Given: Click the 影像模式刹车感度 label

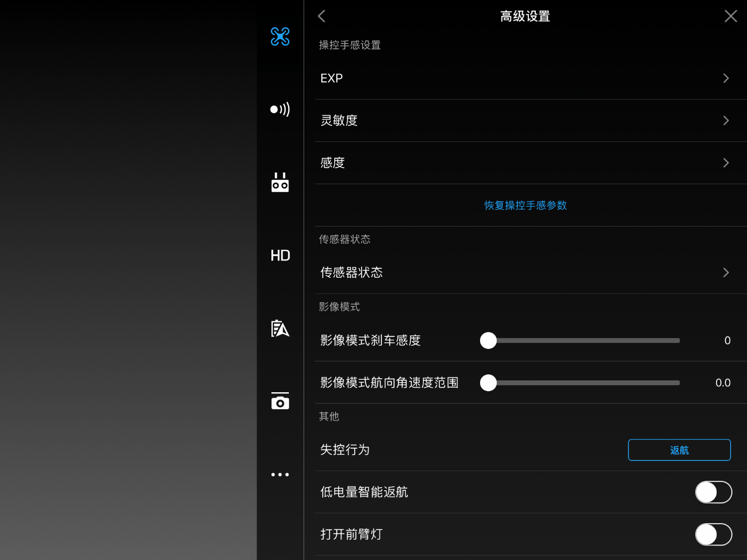Looking at the screenshot, I should tap(371, 340).
